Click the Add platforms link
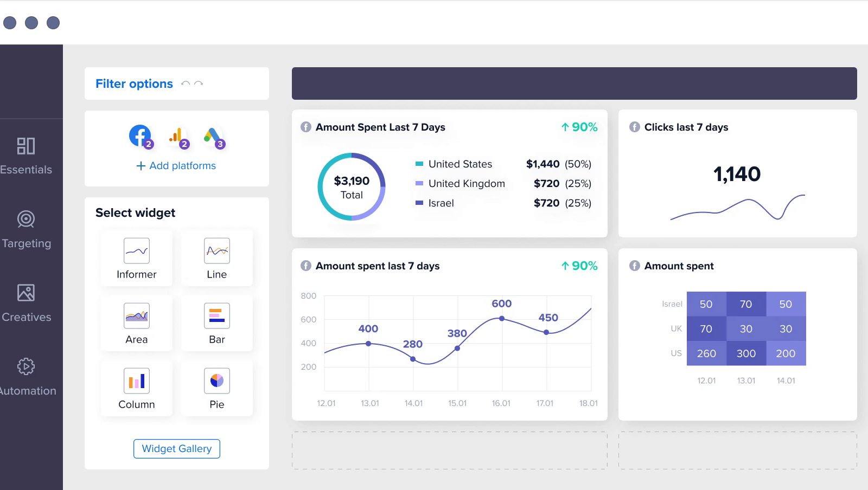868x490 pixels. coord(176,165)
